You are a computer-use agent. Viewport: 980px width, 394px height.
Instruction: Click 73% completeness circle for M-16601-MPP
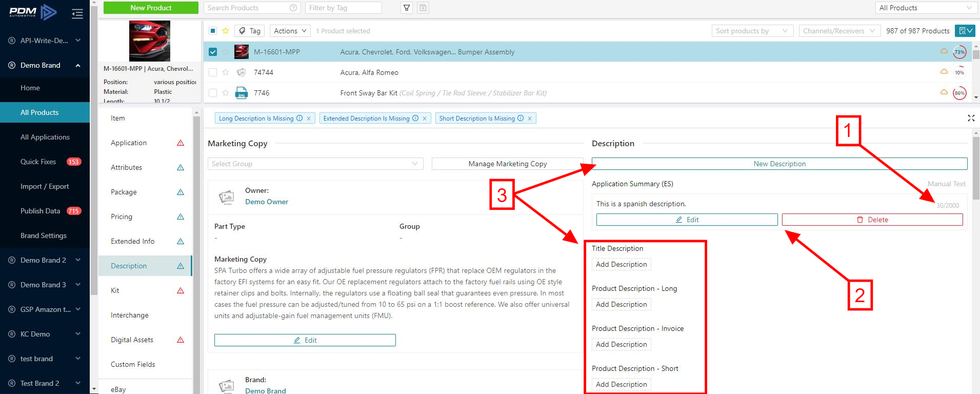click(x=959, y=52)
